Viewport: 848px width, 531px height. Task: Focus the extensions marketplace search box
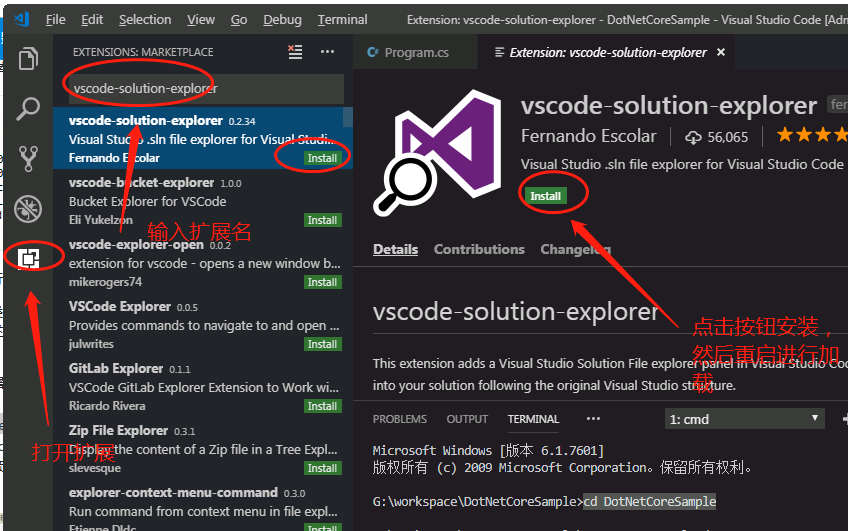[206, 89]
